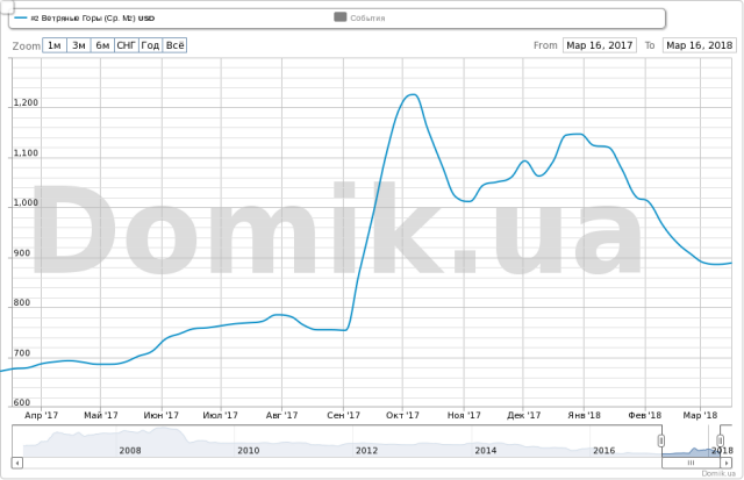Click the Дек '17 axis label
Viewport: 744px width, 480px height.
(x=524, y=415)
